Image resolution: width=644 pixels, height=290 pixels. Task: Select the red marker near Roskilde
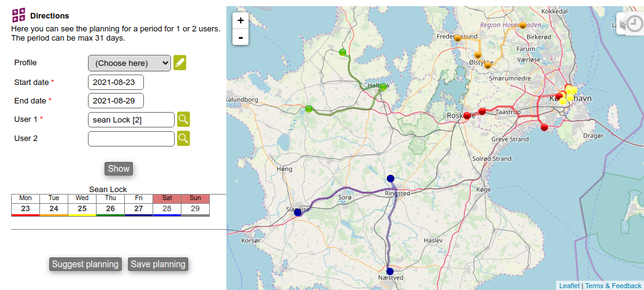tap(467, 115)
